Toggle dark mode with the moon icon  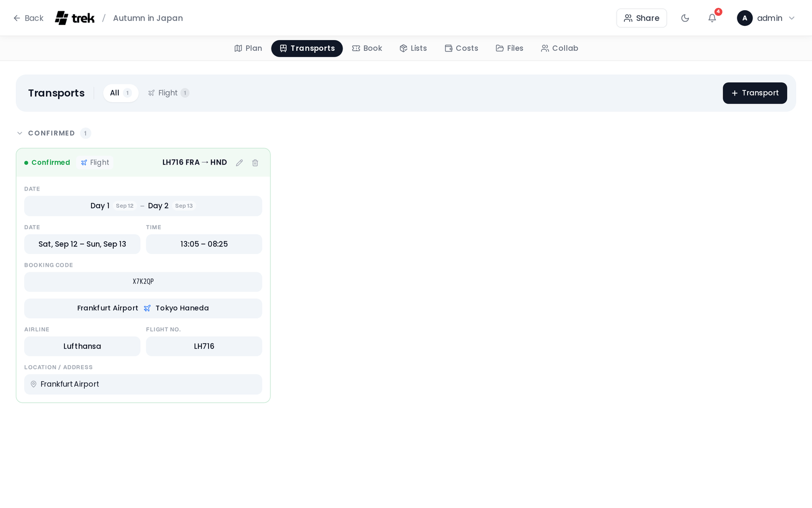685,18
